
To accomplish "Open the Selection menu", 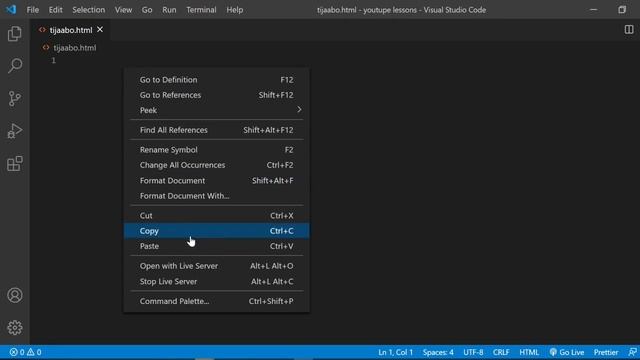I will (89, 9).
